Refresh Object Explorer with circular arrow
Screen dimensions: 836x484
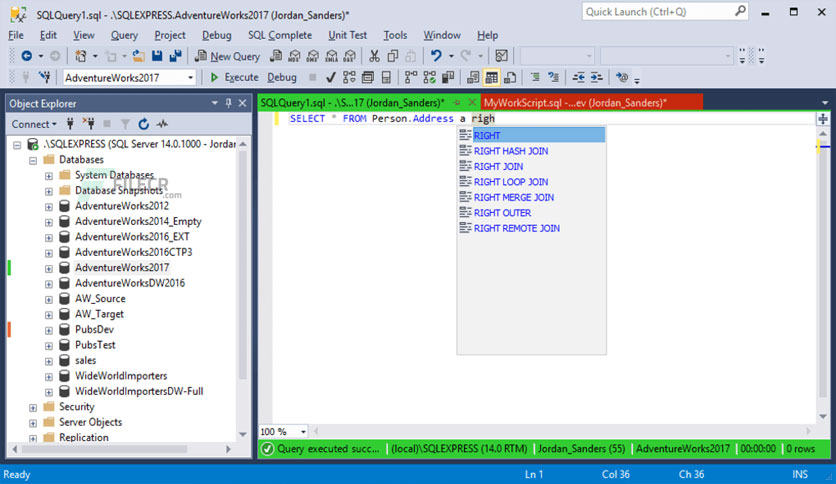(x=143, y=124)
